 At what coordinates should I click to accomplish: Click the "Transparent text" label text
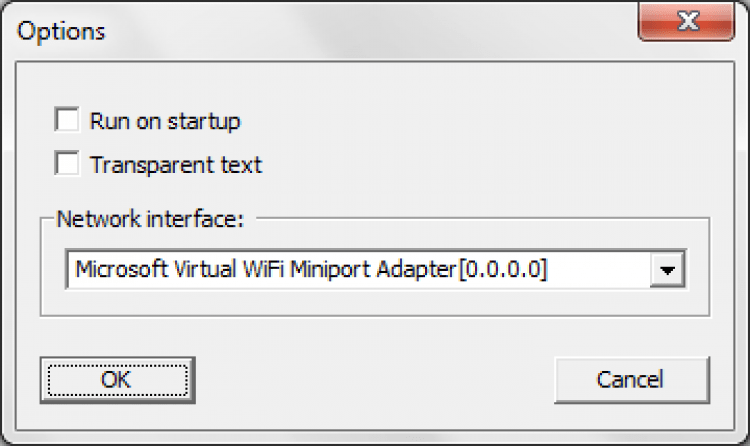176,164
